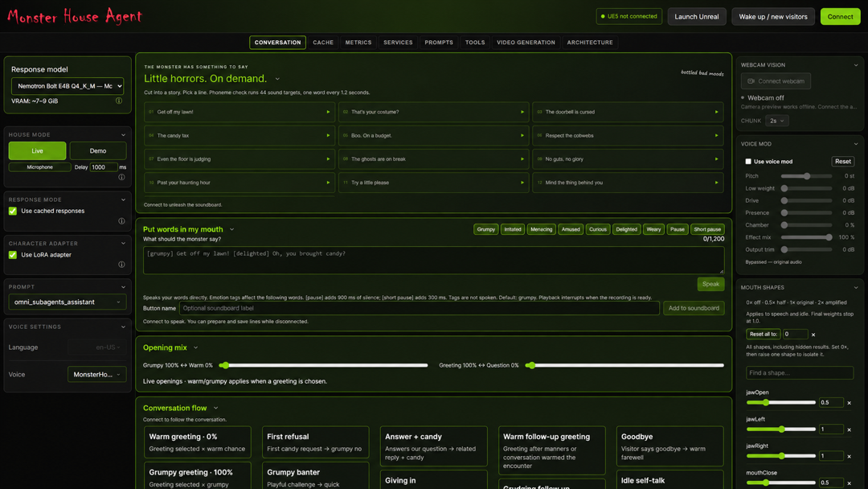Collapse the Opening mix section chevron

click(x=195, y=347)
